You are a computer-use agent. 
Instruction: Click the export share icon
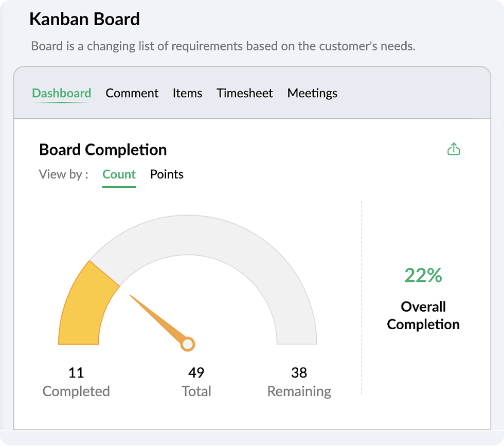[x=454, y=149]
